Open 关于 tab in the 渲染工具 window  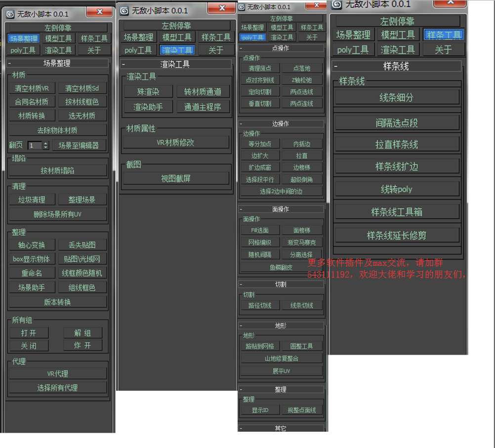[216, 50]
